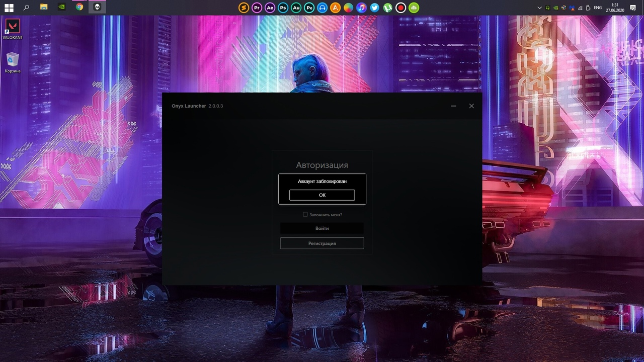Click OK in the account blocked dialog
The height and width of the screenshot is (362, 644).
(322, 195)
